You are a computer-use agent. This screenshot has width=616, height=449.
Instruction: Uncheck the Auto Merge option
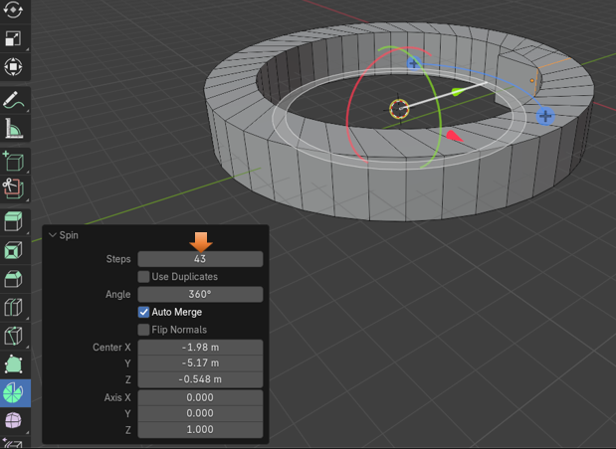tap(144, 312)
